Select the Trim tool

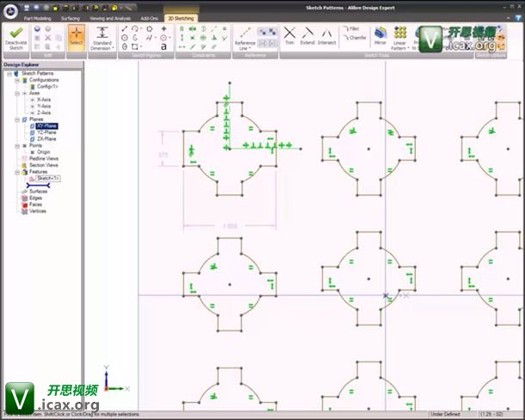tap(290, 36)
